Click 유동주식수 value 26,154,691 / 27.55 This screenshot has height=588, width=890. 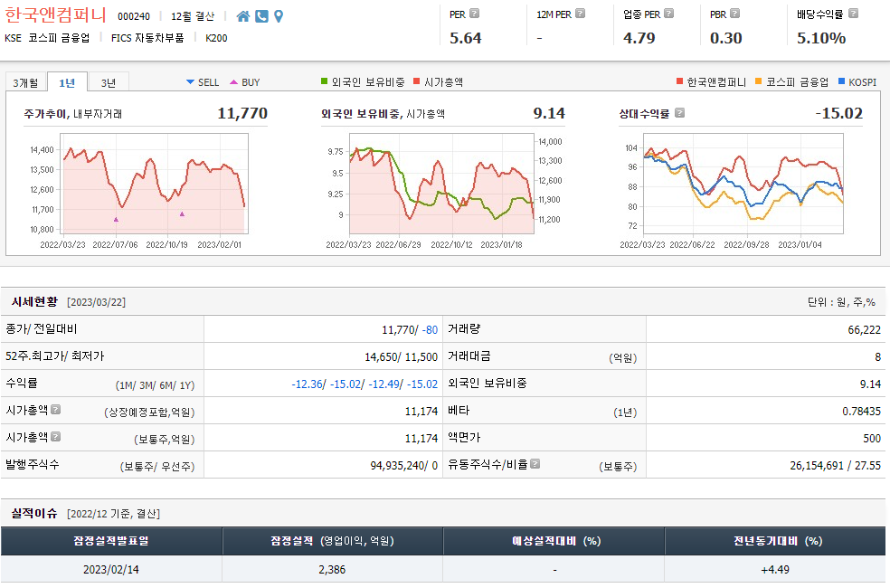coord(836,465)
